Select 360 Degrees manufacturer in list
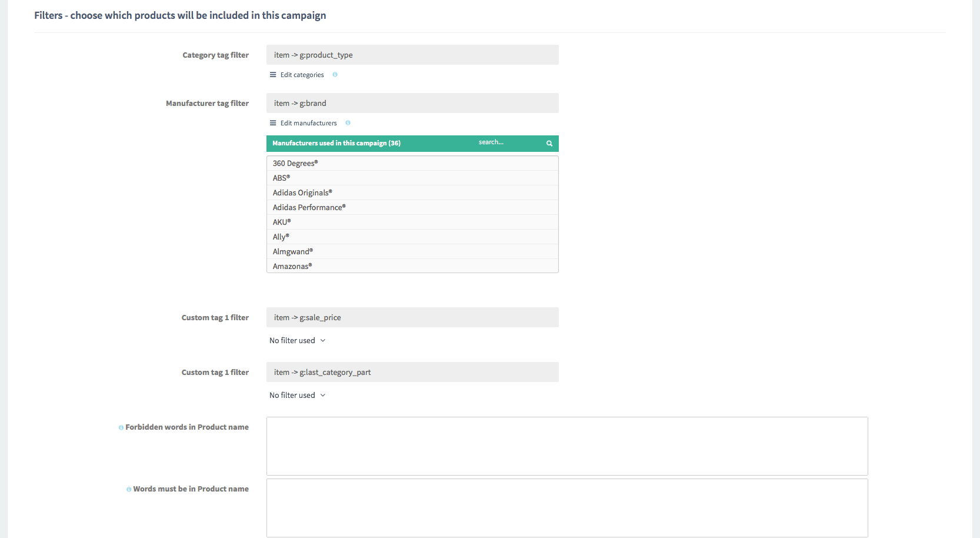This screenshot has height=538, width=980. 295,163
